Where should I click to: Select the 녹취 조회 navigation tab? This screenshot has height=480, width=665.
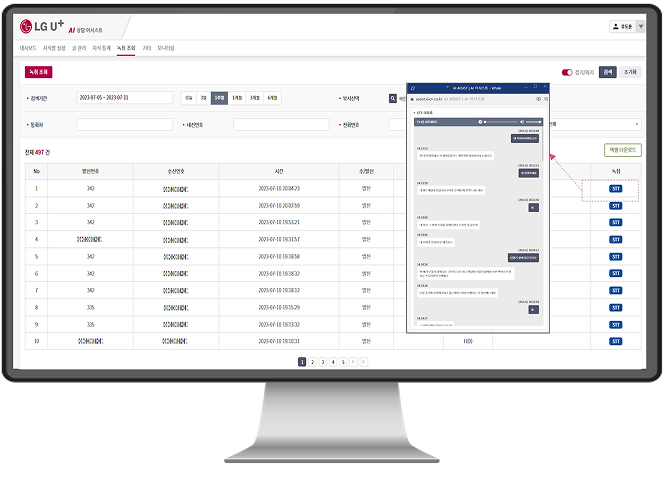point(126,48)
